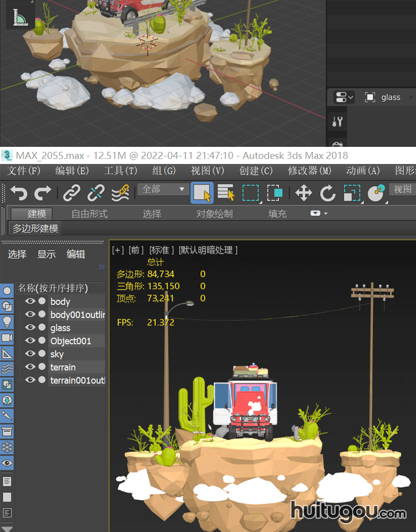Open the Select by Name list icon

click(226, 193)
